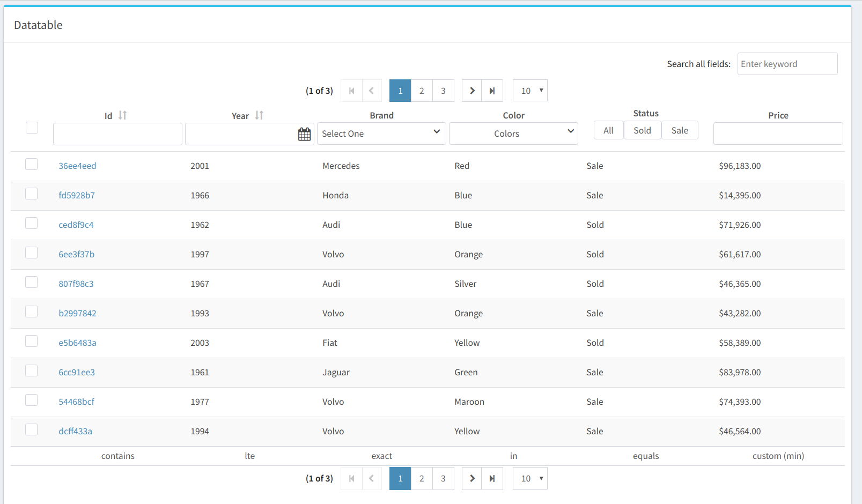Advance to next page with the chevron icon
The image size is (862, 504).
pyautogui.click(x=471, y=90)
